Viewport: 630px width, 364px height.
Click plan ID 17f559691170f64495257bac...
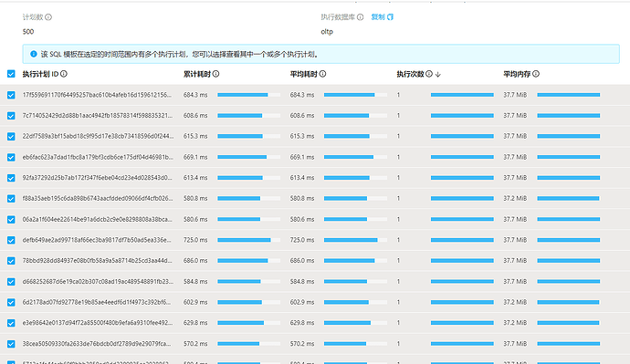(97, 95)
